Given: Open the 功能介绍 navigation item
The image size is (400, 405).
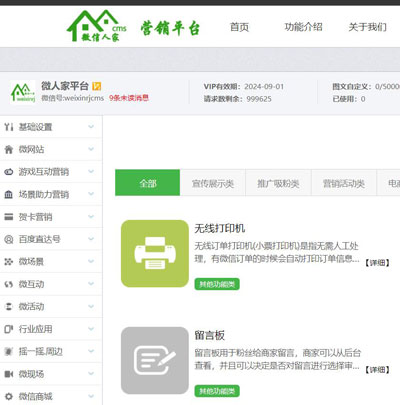Looking at the screenshot, I should tap(303, 27).
